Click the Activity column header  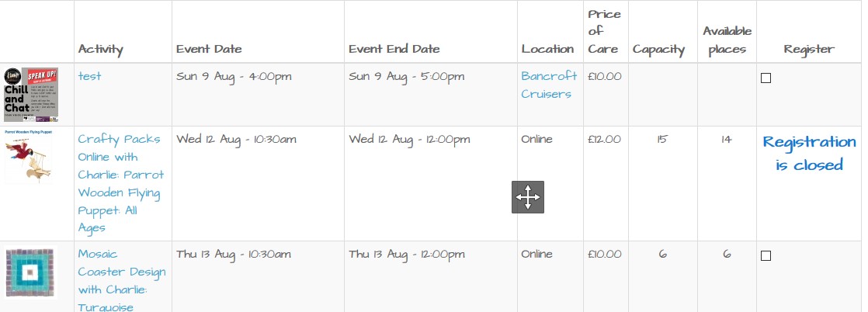pos(100,49)
